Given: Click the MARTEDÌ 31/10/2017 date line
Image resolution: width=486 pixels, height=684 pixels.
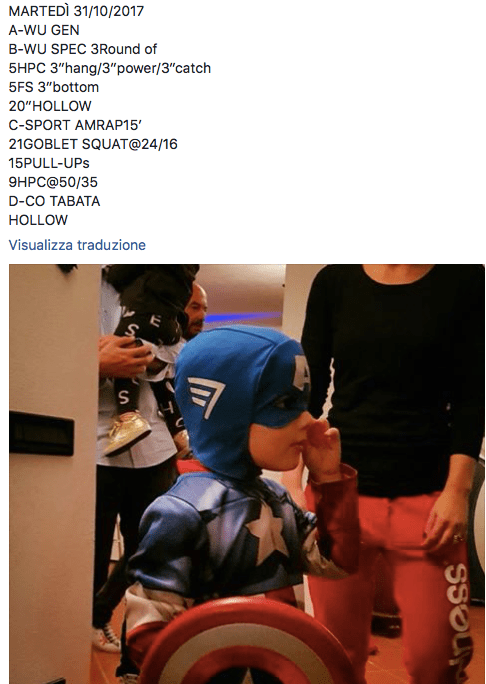Looking at the screenshot, I should [x=76, y=11].
